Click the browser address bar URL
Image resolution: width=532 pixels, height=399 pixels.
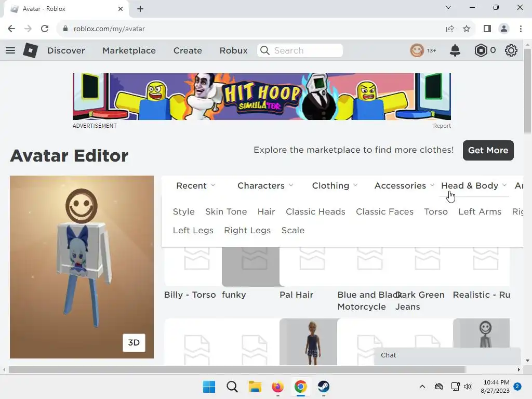tap(109, 29)
